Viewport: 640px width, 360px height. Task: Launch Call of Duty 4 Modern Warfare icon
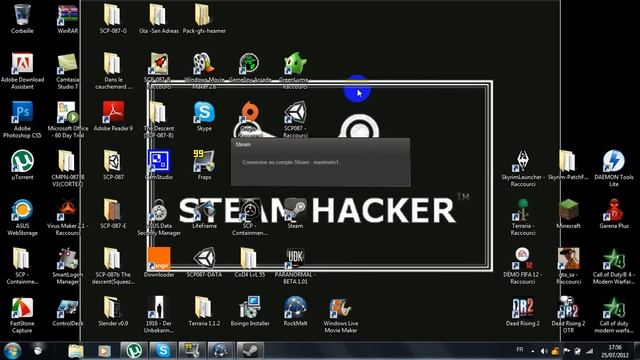pyautogui.click(x=614, y=266)
